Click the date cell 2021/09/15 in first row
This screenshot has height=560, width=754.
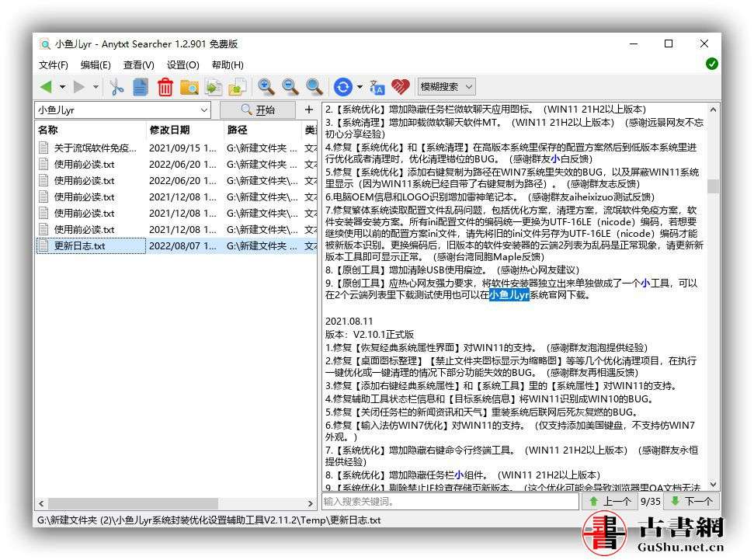click(182, 148)
